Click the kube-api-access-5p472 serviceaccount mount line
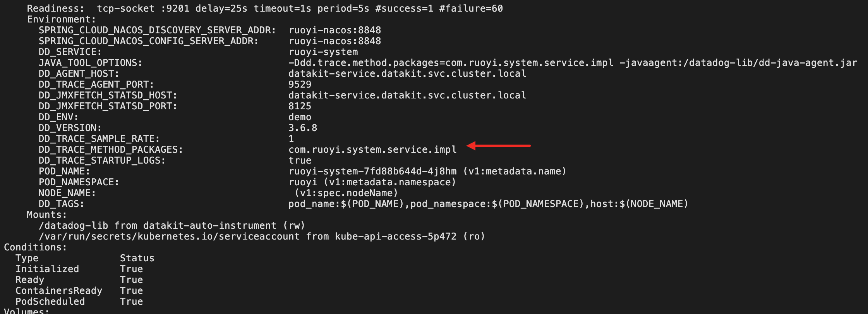The height and width of the screenshot is (314, 868). [x=262, y=236]
